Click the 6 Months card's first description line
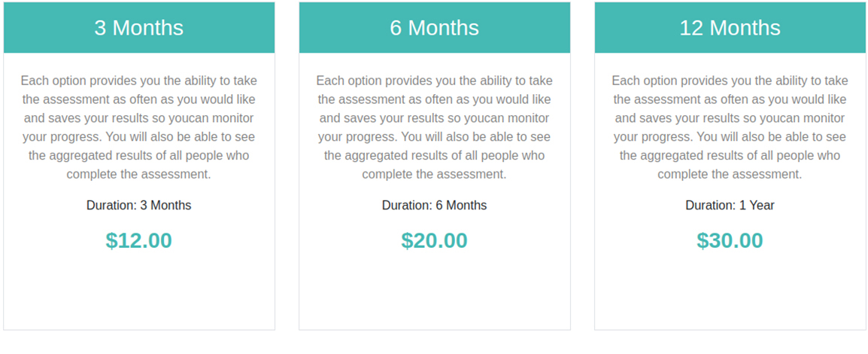 435,81
